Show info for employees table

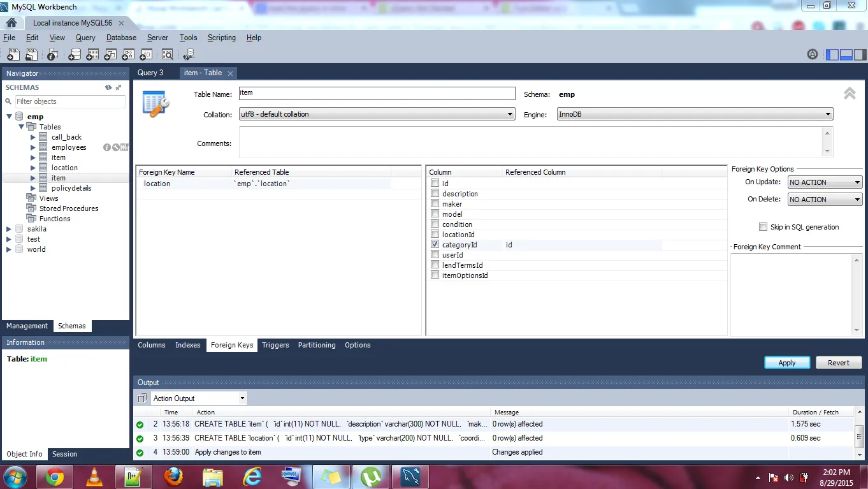point(107,147)
